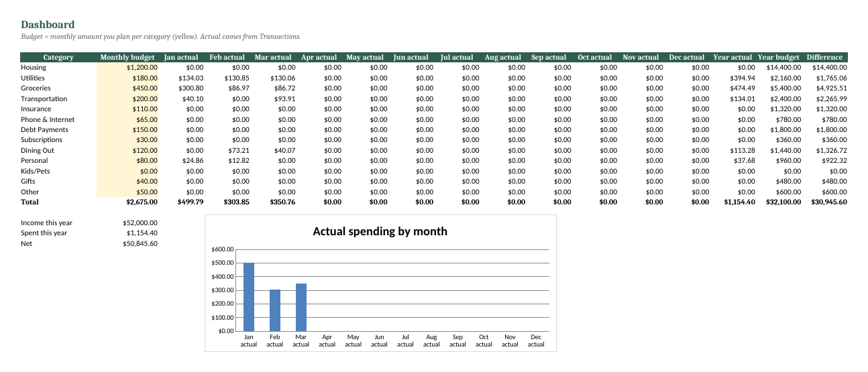Screen dimensions: 868x372
Task: Select Dining Out Feb actual value $73.21
Action: [239, 150]
